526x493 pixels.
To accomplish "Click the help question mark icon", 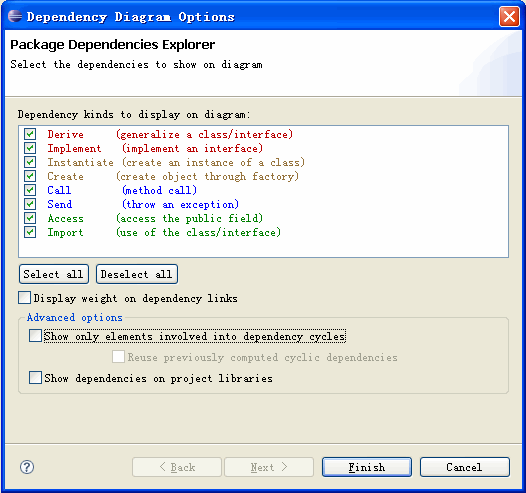I will click(27, 467).
